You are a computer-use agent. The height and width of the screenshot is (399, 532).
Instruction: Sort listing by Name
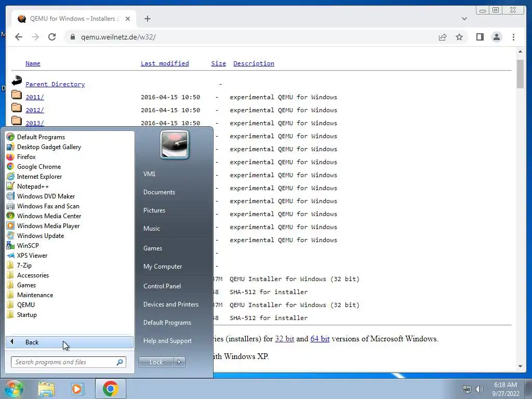coord(33,63)
